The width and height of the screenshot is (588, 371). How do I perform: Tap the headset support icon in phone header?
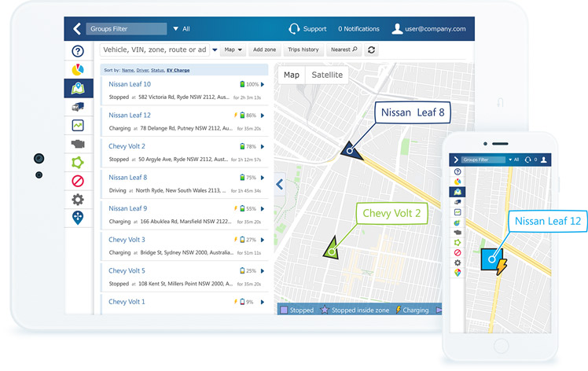click(x=528, y=160)
